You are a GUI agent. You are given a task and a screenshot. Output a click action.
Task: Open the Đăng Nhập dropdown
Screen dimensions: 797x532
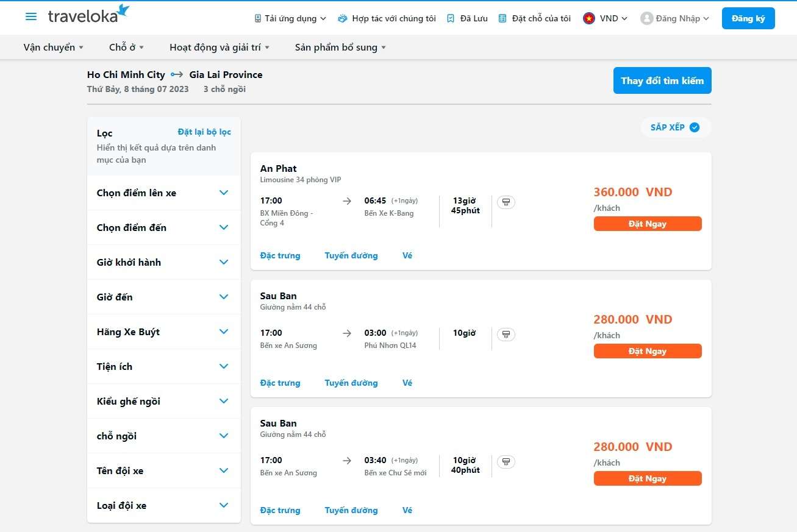coord(675,18)
